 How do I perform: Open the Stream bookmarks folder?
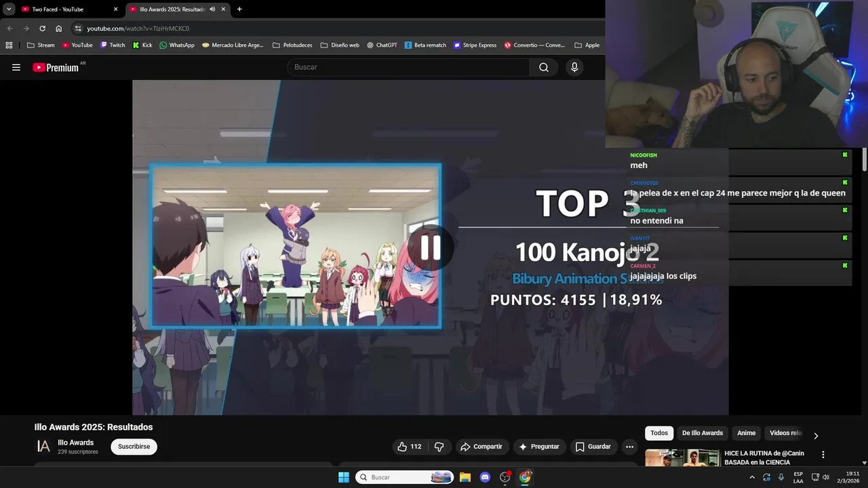click(x=41, y=45)
